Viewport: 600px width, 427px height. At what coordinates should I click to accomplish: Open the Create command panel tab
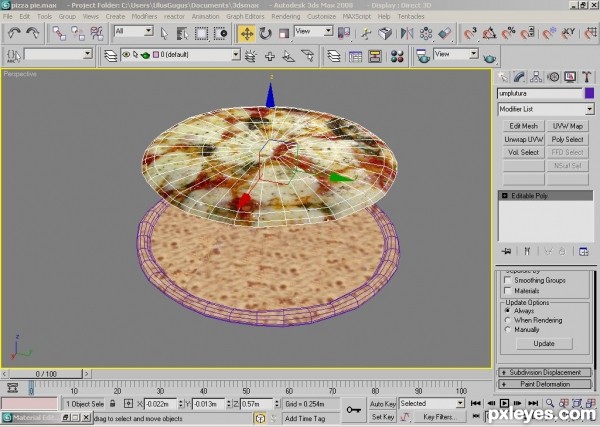point(502,77)
